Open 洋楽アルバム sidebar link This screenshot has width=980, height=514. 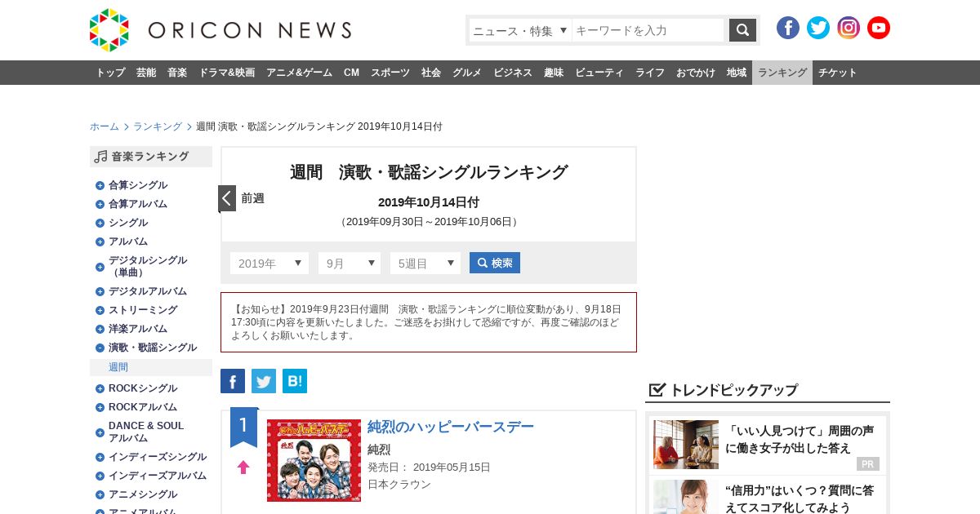138,329
